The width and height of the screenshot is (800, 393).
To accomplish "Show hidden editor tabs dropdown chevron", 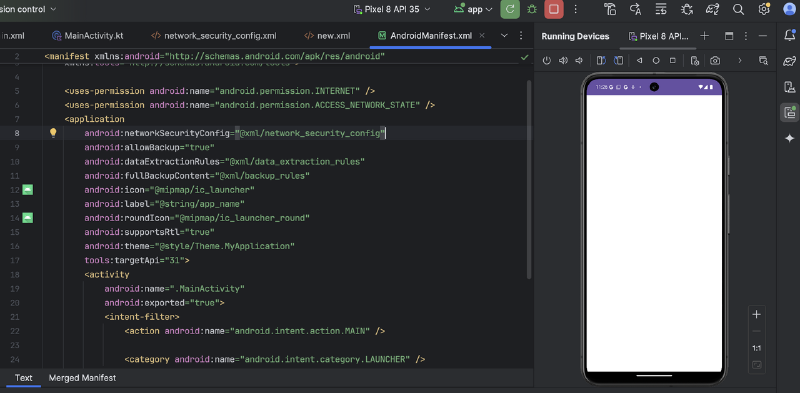I will click(x=504, y=36).
